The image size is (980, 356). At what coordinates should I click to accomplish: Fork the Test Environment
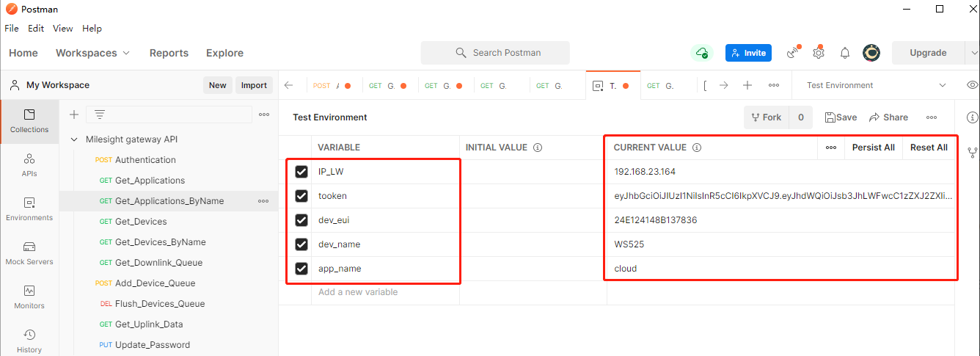click(x=767, y=117)
